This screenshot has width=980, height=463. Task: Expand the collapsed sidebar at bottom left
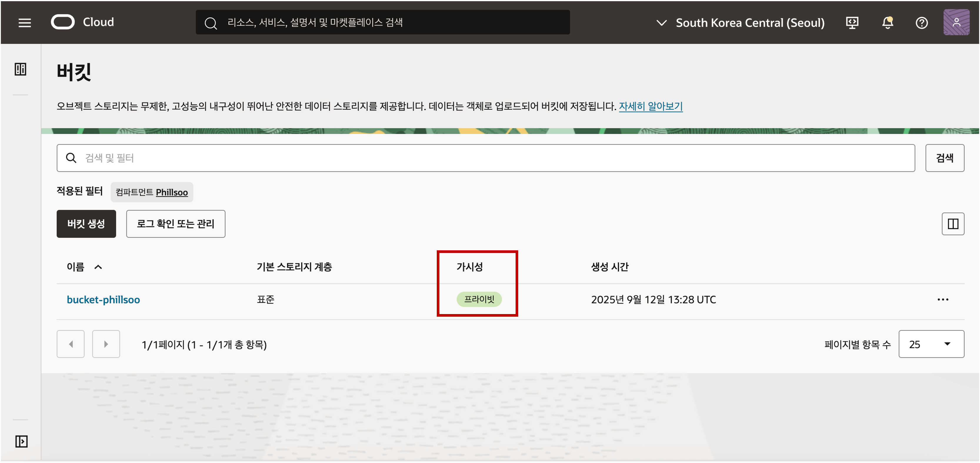(x=21, y=441)
